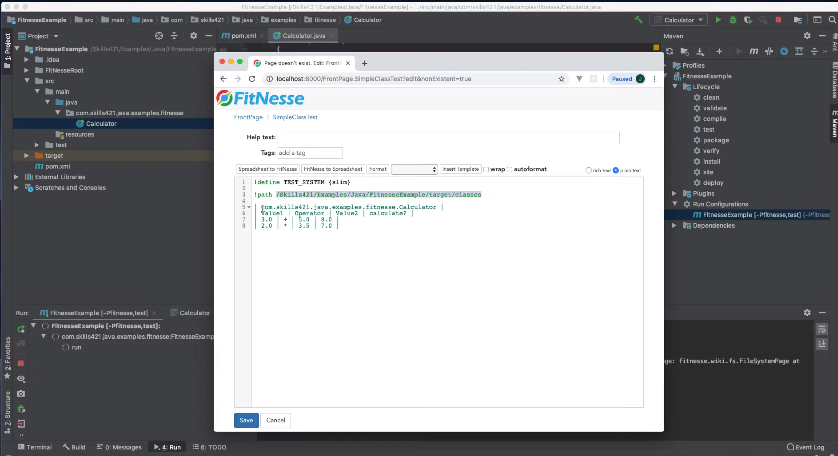Click the Search Everywhere magnifier icon
838x456 pixels.
[x=832, y=20]
